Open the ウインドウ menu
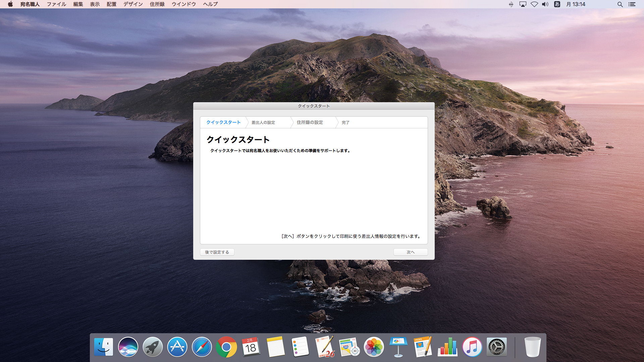The image size is (644, 362). (184, 4)
